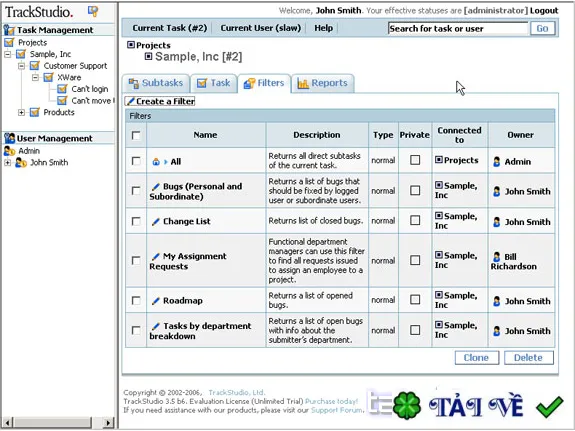
Task: Click the Sample, Inc [#2] breadcrumb icon
Action: [148, 56]
